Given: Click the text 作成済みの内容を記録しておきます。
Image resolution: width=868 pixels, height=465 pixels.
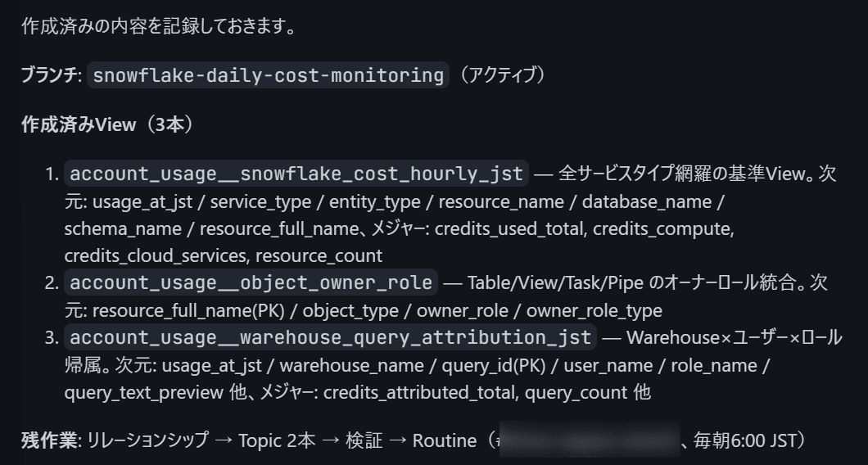Looking at the screenshot, I should 159,26.
